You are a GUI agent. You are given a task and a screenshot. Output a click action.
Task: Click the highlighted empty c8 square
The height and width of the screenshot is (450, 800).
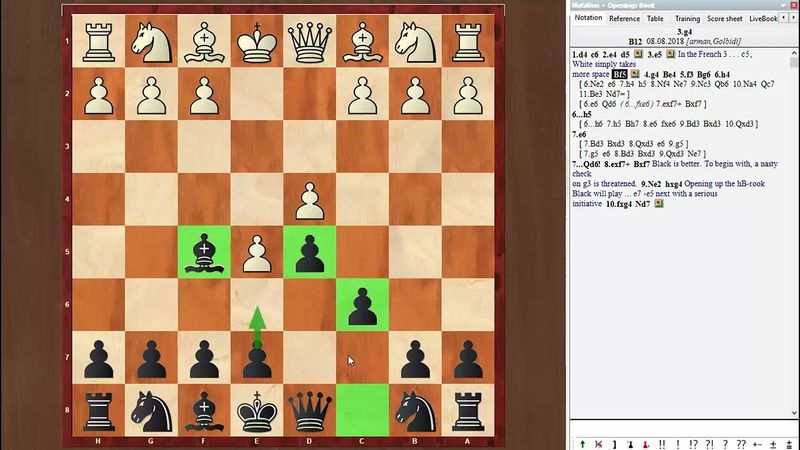[362, 411]
